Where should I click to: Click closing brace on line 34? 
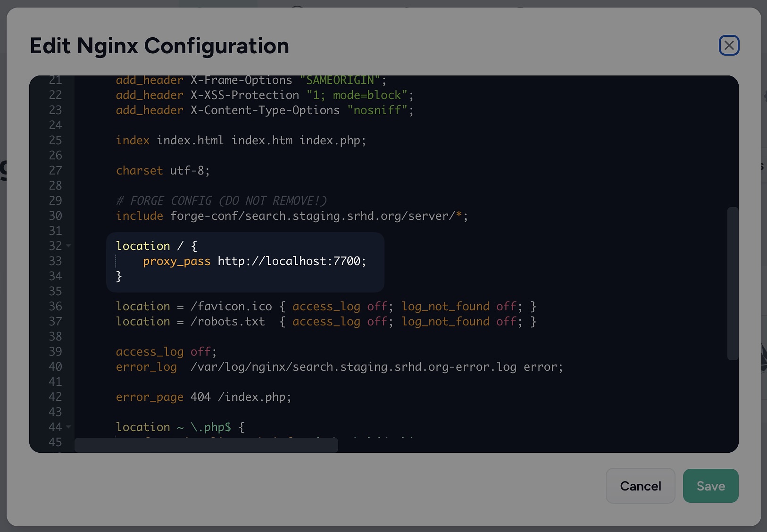tap(119, 276)
